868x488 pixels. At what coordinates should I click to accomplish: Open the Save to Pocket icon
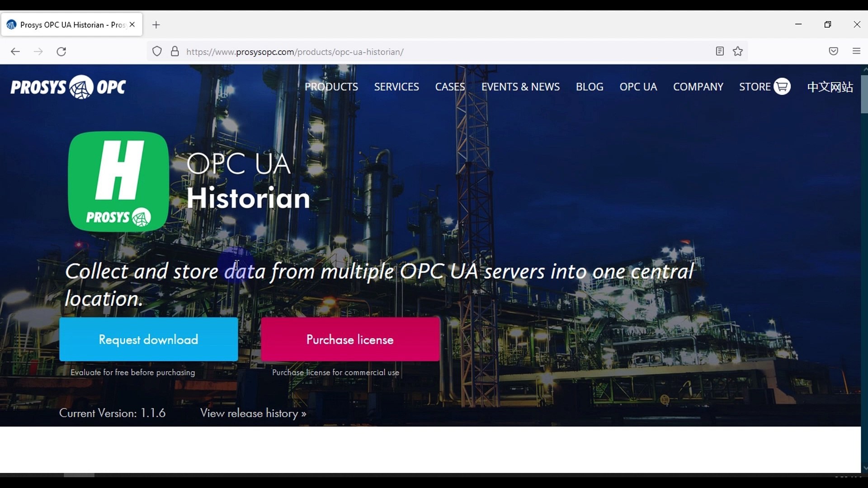point(834,52)
